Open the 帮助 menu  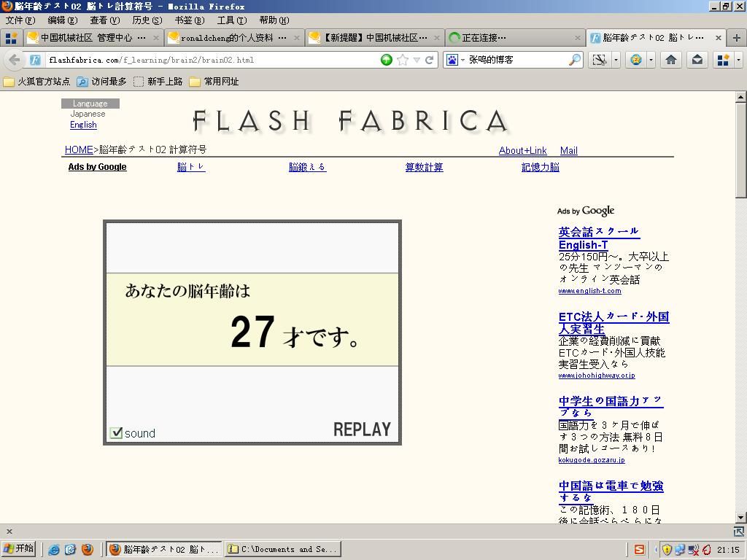(x=274, y=20)
